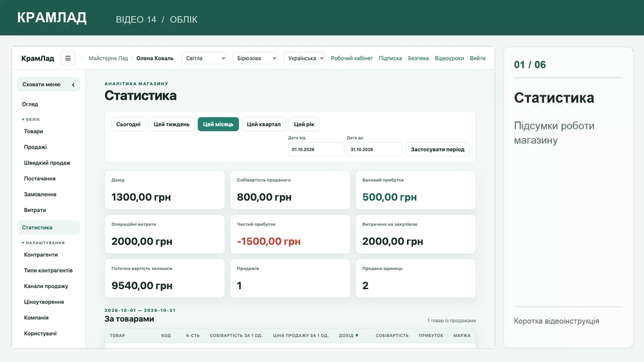Select the Сьогодні period filter
The image size is (644, 362).
(x=128, y=124)
